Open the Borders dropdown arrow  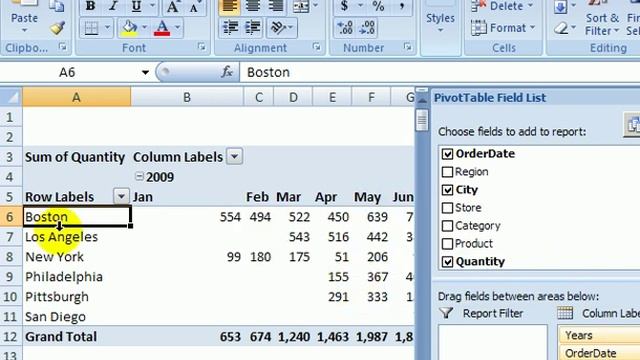107,28
